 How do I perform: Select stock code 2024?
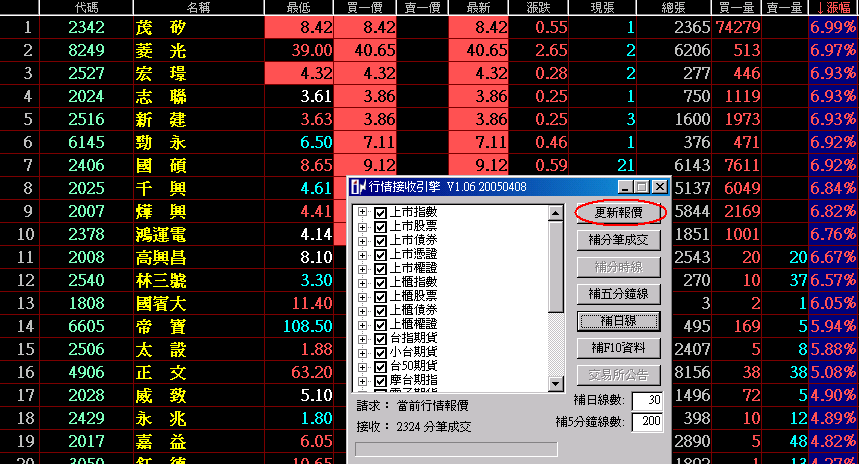click(86, 96)
